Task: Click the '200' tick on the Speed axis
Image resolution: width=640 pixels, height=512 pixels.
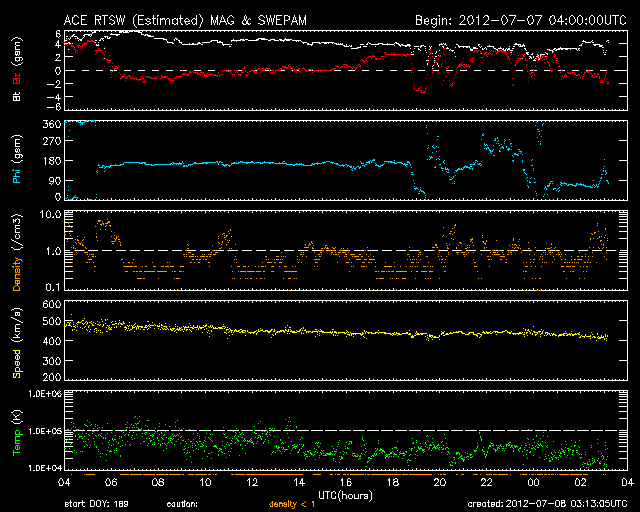Action: point(52,377)
